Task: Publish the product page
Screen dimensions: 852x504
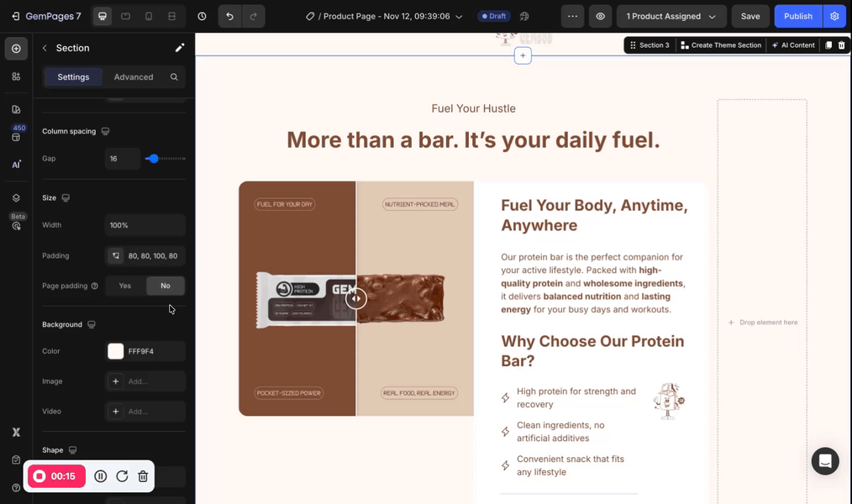Action: 797,16
